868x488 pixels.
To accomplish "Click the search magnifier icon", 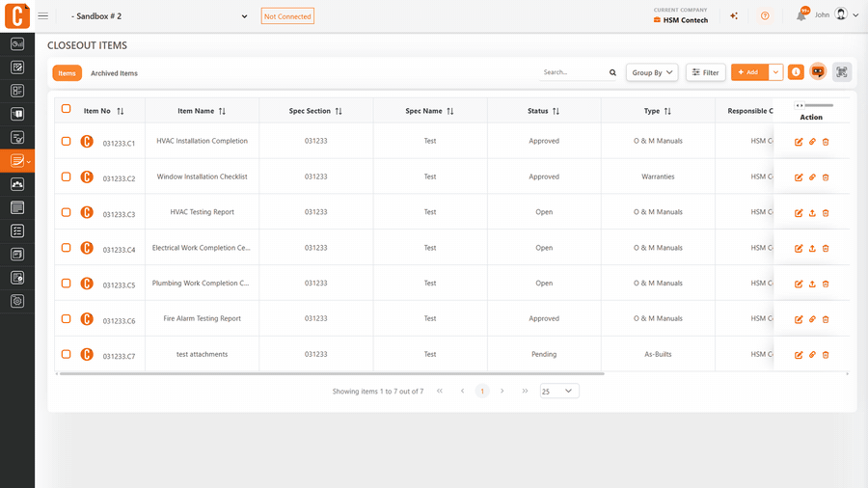I will pyautogui.click(x=612, y=72).
